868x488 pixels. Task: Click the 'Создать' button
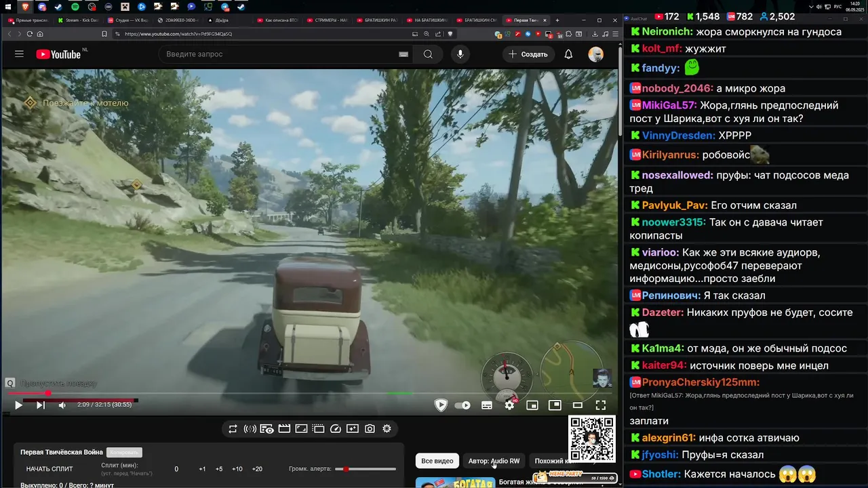pos(528,54)
